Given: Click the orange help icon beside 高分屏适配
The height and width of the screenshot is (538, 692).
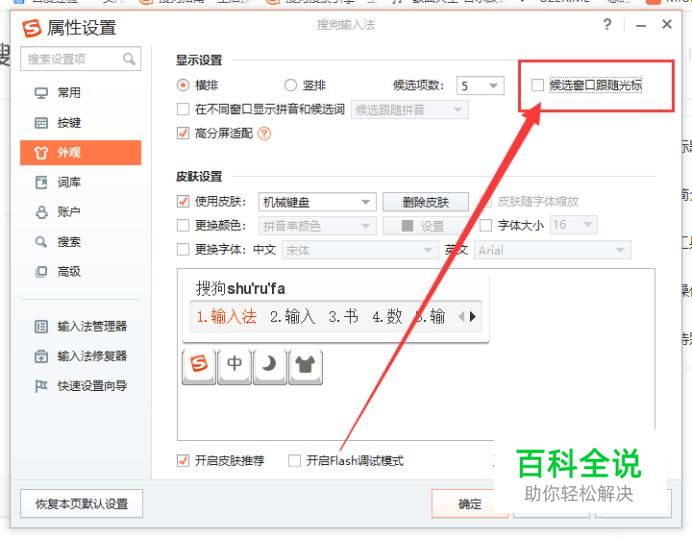Looking at the screenshot, I should [x=264, y=133].
